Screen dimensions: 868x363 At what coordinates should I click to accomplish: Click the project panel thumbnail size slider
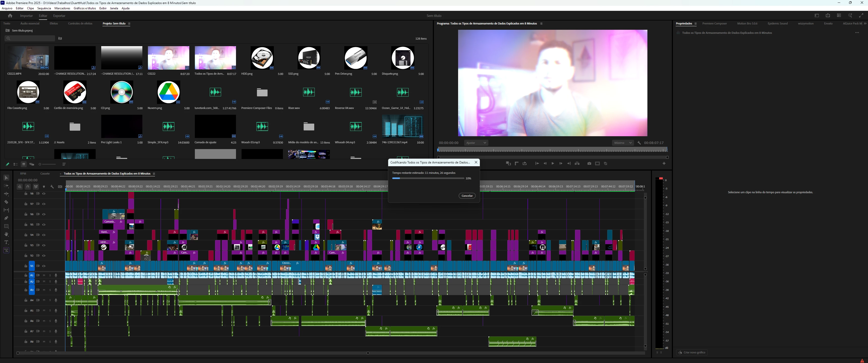point(47,164)
